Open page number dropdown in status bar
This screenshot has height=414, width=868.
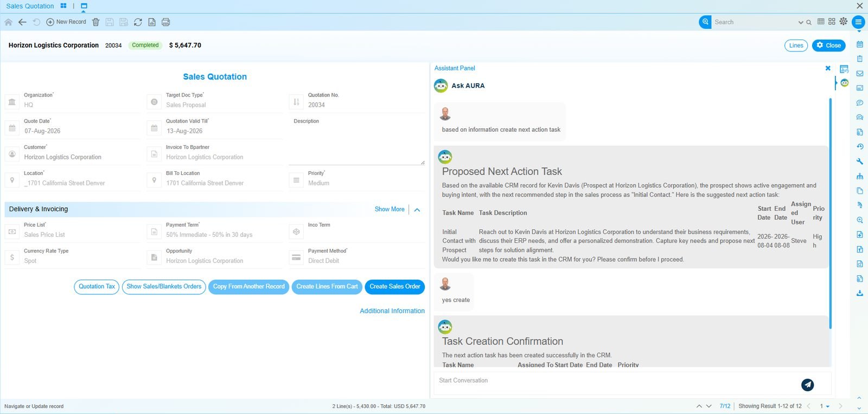coord(825,406)
